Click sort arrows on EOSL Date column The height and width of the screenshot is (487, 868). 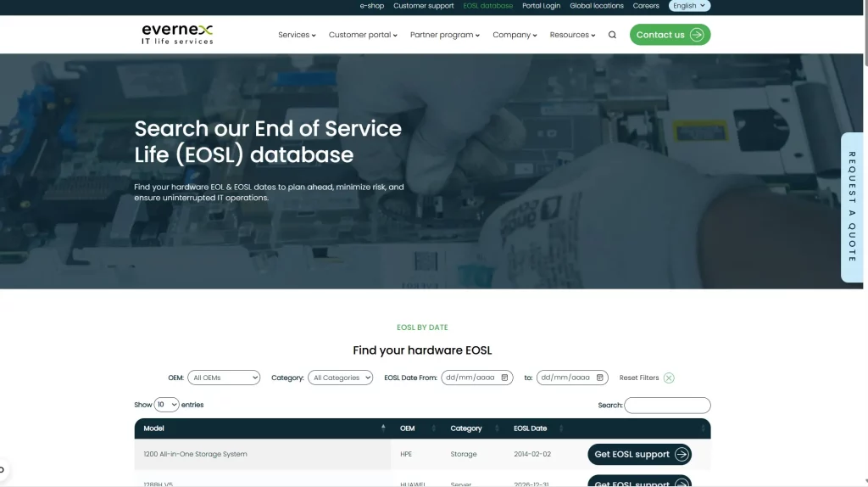[561, 428]
